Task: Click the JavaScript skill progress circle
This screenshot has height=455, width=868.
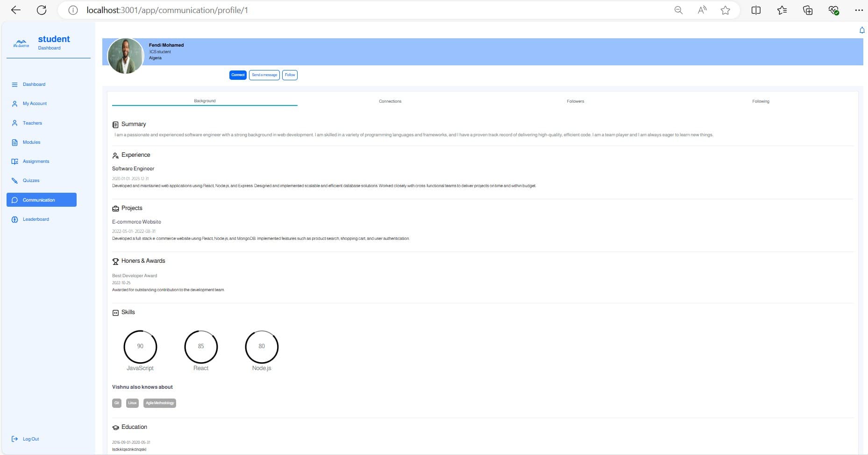Action: [140, 347]
